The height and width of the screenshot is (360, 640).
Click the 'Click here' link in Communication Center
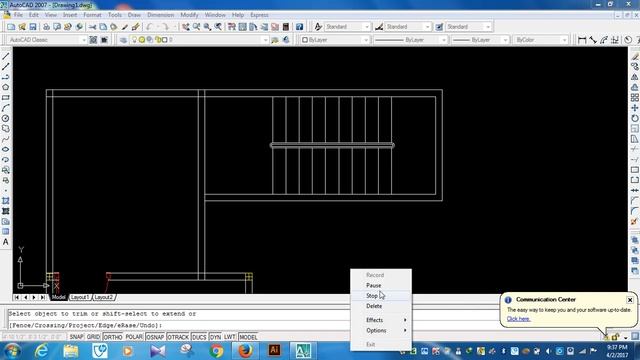pyautogui.click(x=518, y=319)
